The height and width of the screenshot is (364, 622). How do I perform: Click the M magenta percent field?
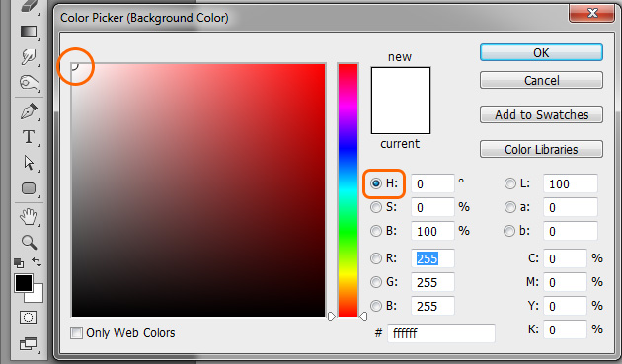(x=565, y=283)
